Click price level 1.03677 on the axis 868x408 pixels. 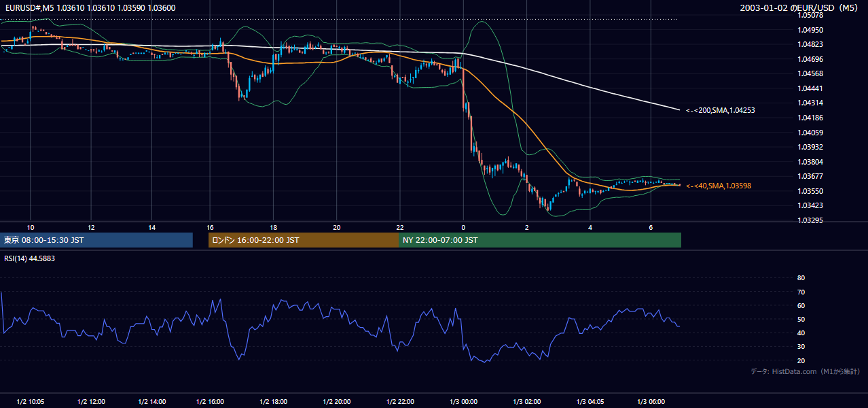coord(810,177)
